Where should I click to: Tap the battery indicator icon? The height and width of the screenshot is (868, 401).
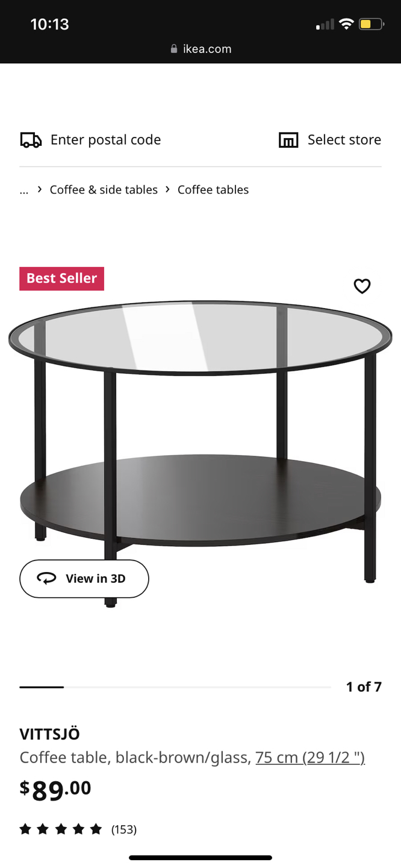[371, 24]
